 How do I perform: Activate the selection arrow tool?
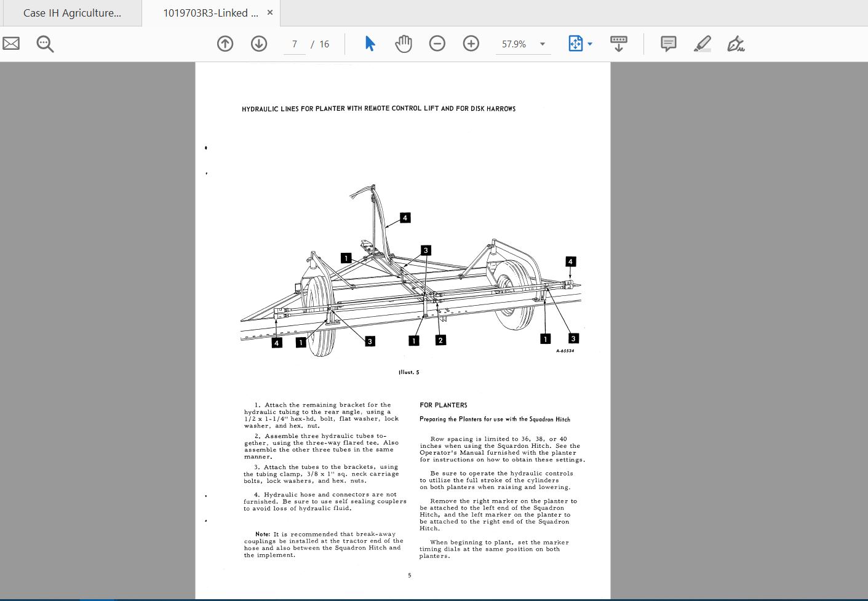370,44
